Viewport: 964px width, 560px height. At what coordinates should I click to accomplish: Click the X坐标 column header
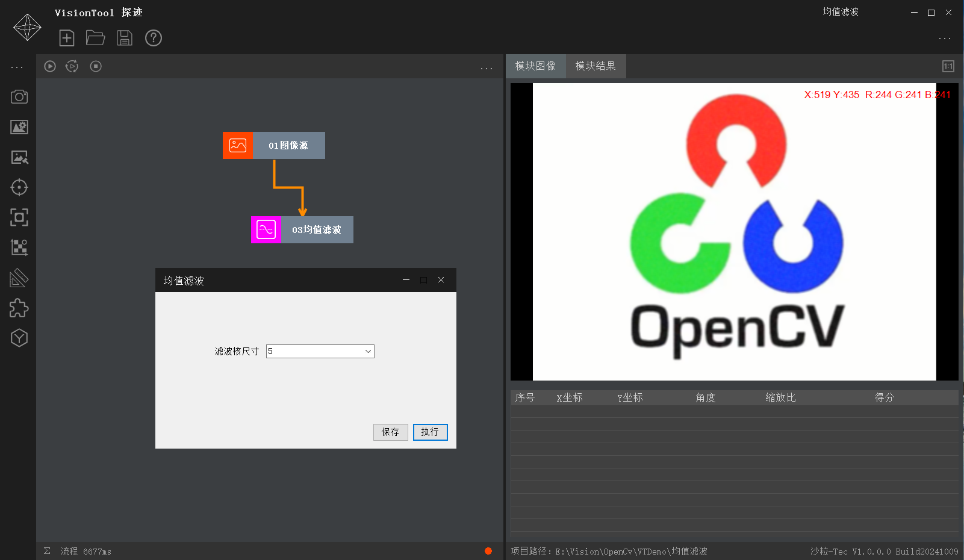[x=569, y=397]
